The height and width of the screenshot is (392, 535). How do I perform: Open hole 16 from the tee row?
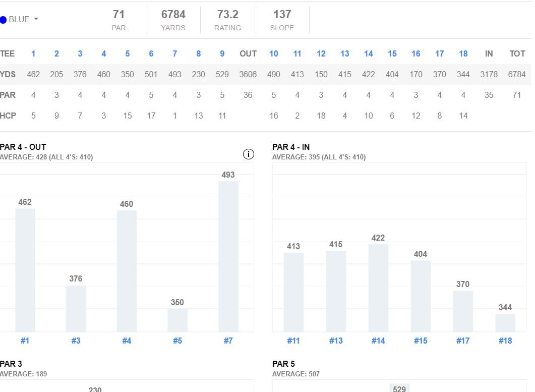coord(415,54)
